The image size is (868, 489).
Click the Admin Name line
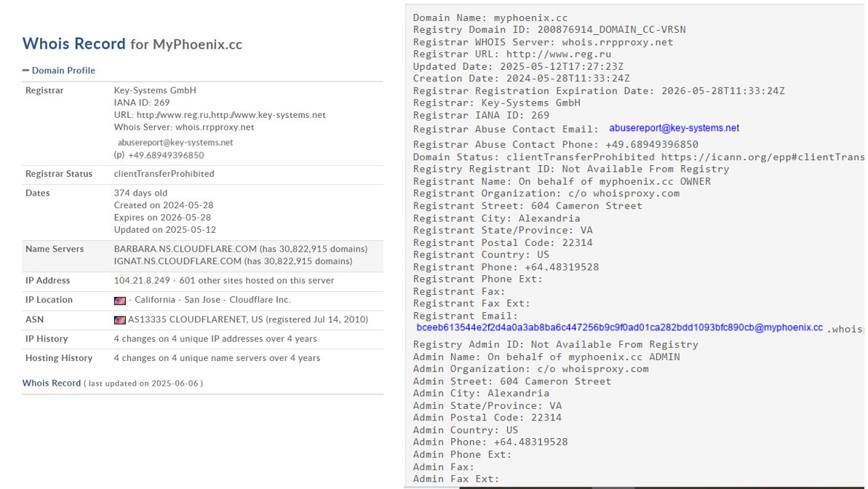(x=546, y=357)
